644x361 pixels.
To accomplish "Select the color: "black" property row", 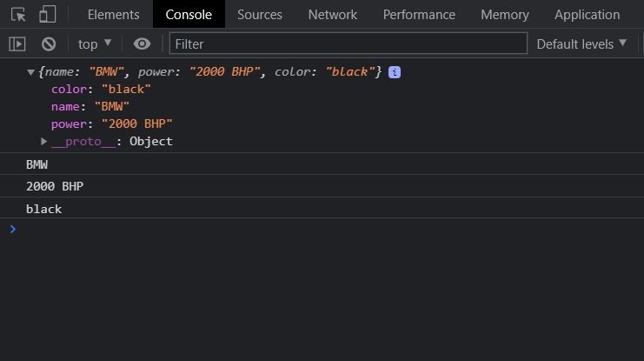I will 101,90.
